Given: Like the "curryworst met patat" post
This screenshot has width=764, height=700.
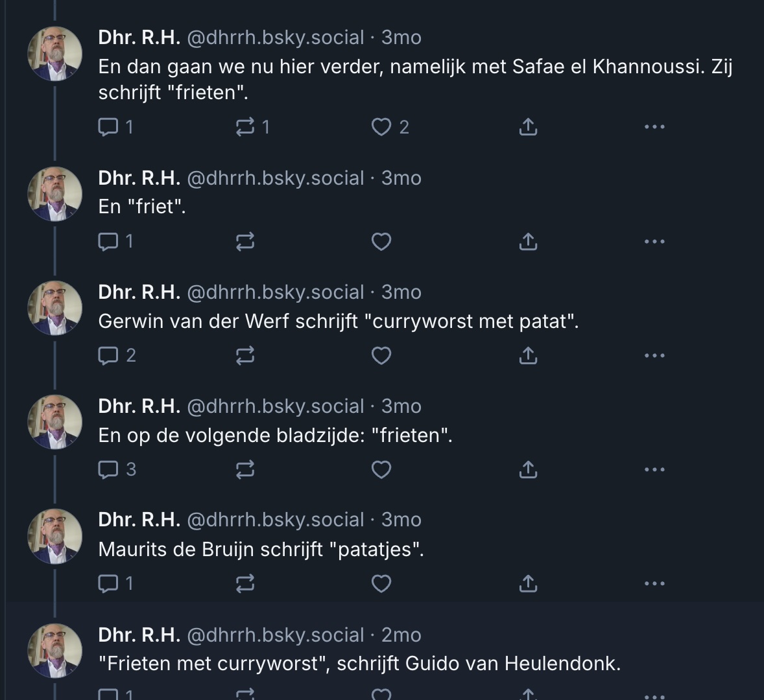Looking at the screenshot, I should pos(381,355).
